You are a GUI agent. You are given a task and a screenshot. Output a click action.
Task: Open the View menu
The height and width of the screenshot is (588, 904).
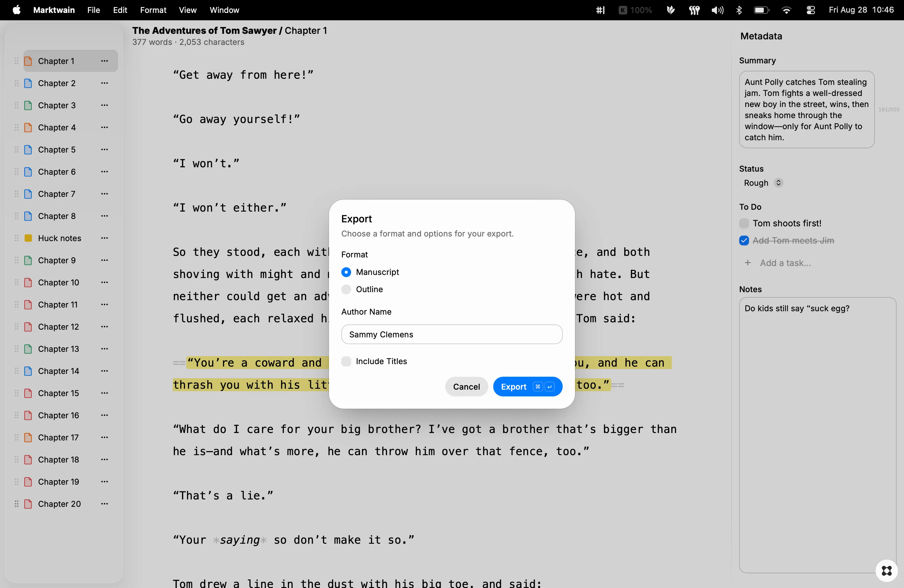click(188, 10)
